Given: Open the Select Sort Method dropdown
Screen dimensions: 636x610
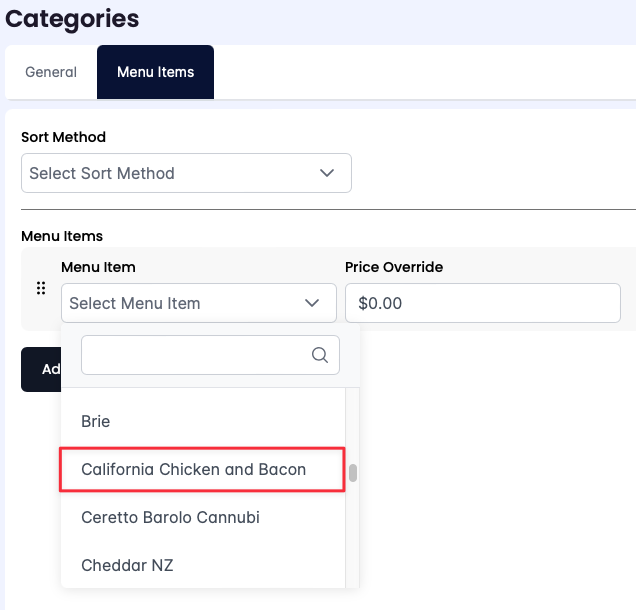Looking at the screenshot, I should (x=186, y=173).
